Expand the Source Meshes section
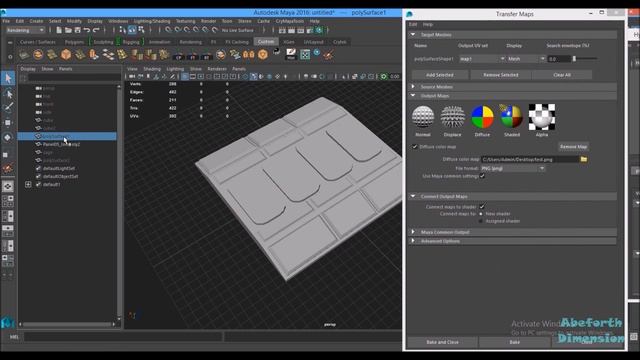Screen dimensions: 640x360 coord(413,87)
